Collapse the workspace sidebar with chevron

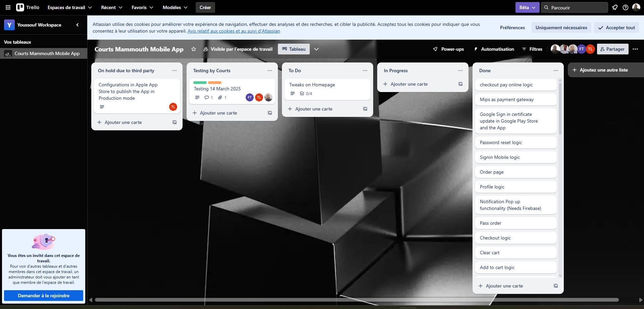(78, 25)
